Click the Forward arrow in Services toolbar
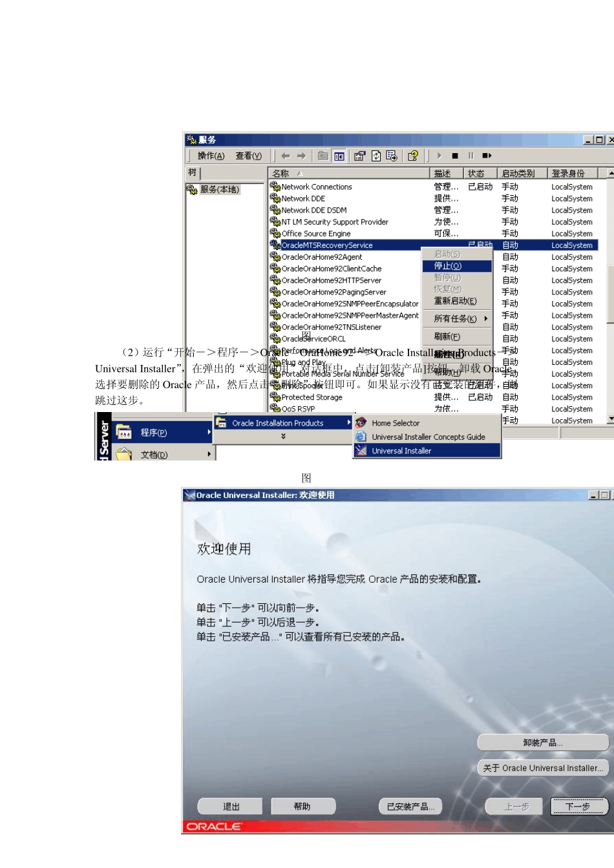This screenshot has width=614, height=868. pyautogui.click(x=301, y=156)
